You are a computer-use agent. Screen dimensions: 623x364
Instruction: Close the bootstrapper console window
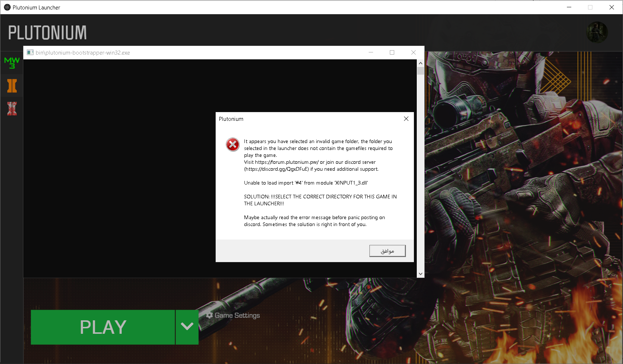414,52
